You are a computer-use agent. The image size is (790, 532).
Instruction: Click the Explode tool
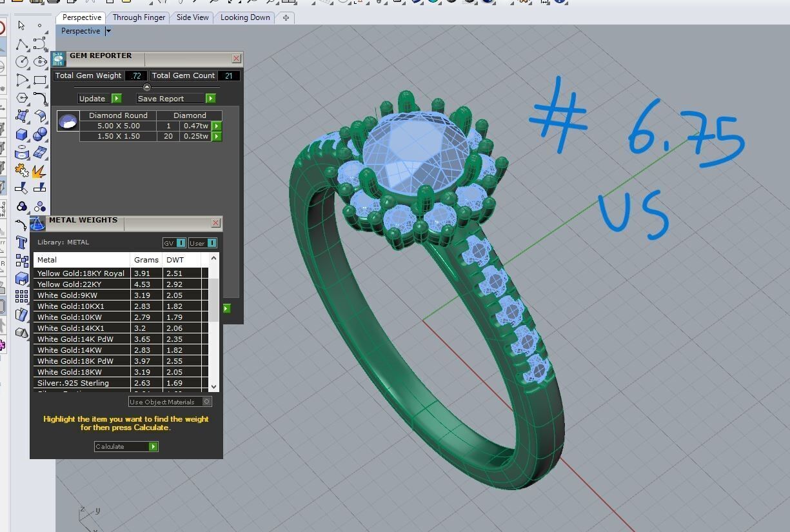coord(40,171)
